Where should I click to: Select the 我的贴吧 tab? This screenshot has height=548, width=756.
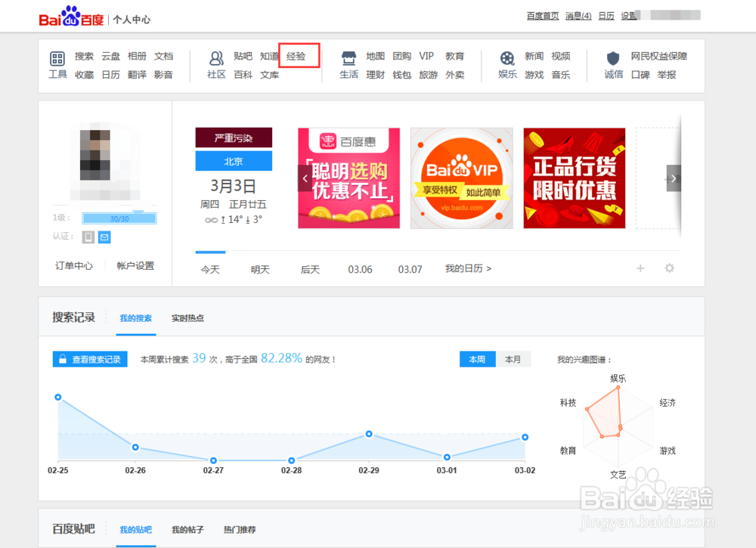[x=136, y=530]
